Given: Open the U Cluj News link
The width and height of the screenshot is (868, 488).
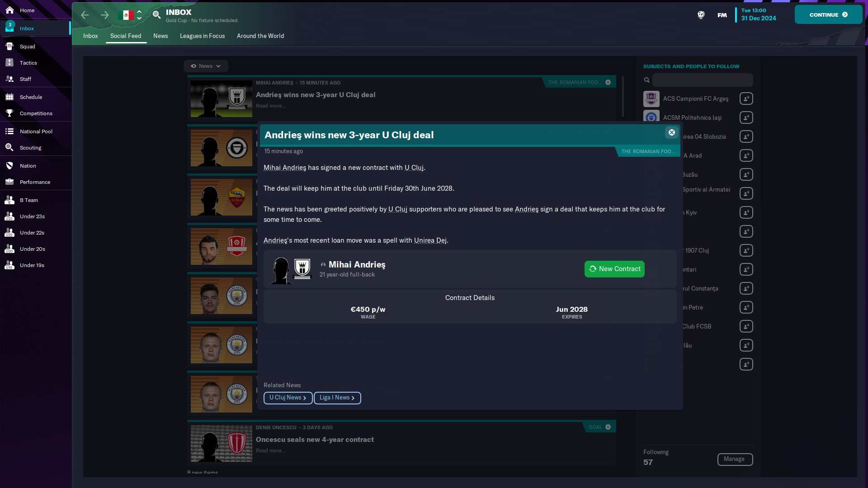Looking at the screenshot, I should (x=288, y=398).
